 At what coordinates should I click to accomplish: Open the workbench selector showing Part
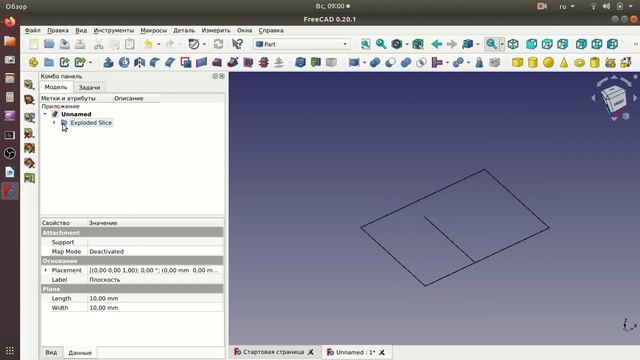pyautogui.click(x=302, y=44)
